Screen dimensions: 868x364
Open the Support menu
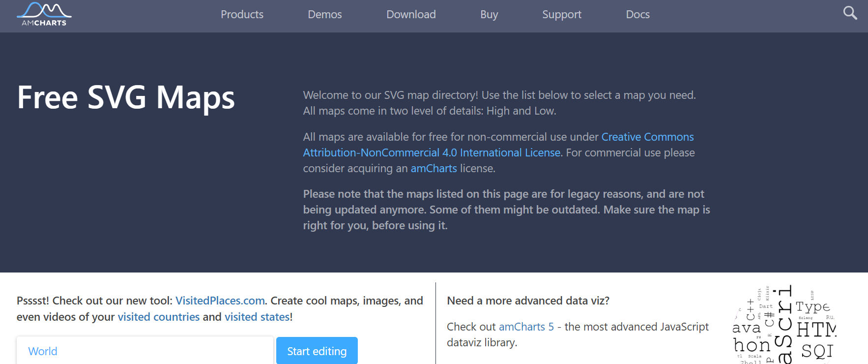562,15
